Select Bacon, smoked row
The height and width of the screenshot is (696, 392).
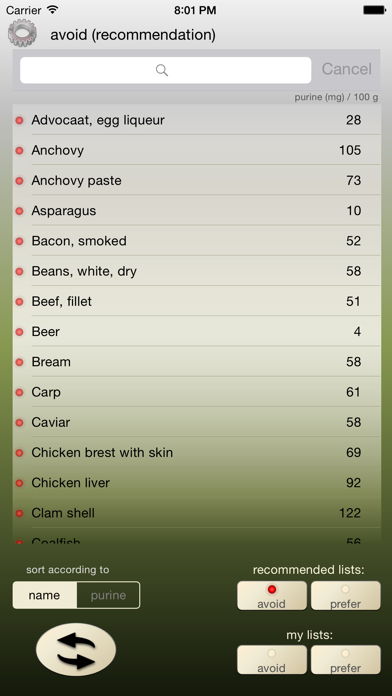[197, 241]
